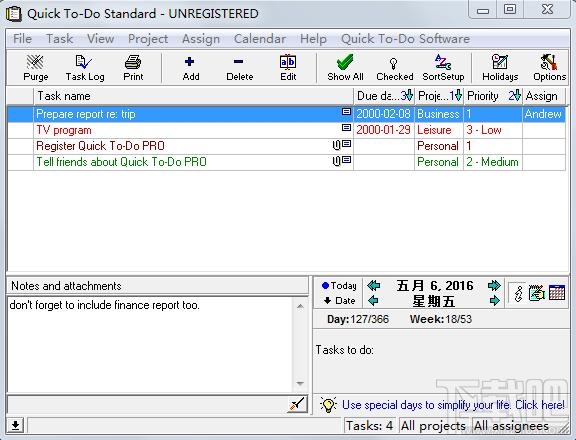
Task: Delete the selected task with the minus icon
Action: (x=239, y=68)
